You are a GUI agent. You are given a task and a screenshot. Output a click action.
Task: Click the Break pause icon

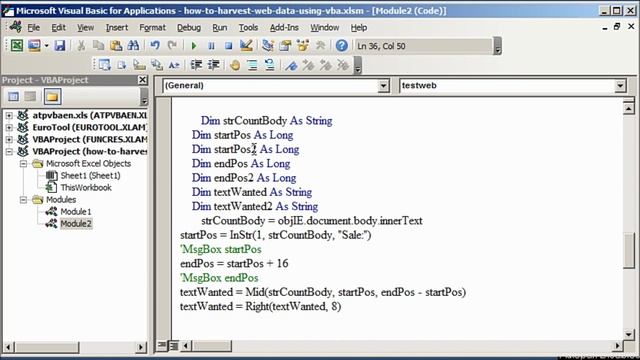point(211,46)
